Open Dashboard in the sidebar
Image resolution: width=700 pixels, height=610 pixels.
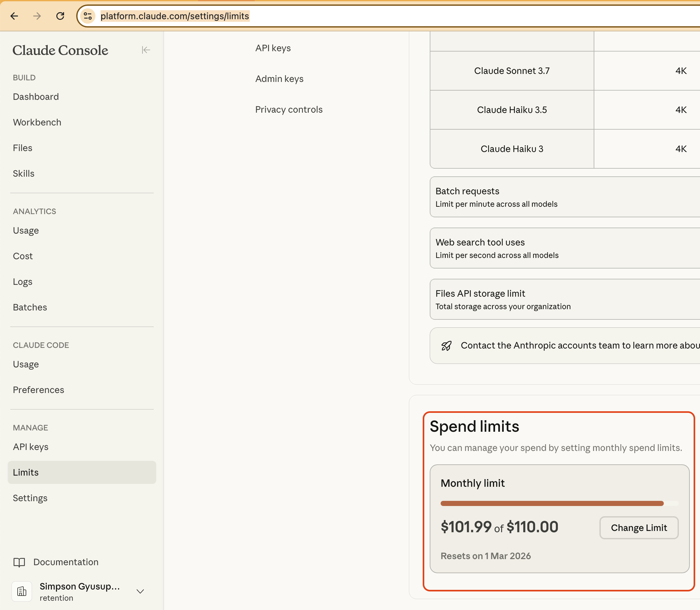click(x=36, y=97)
